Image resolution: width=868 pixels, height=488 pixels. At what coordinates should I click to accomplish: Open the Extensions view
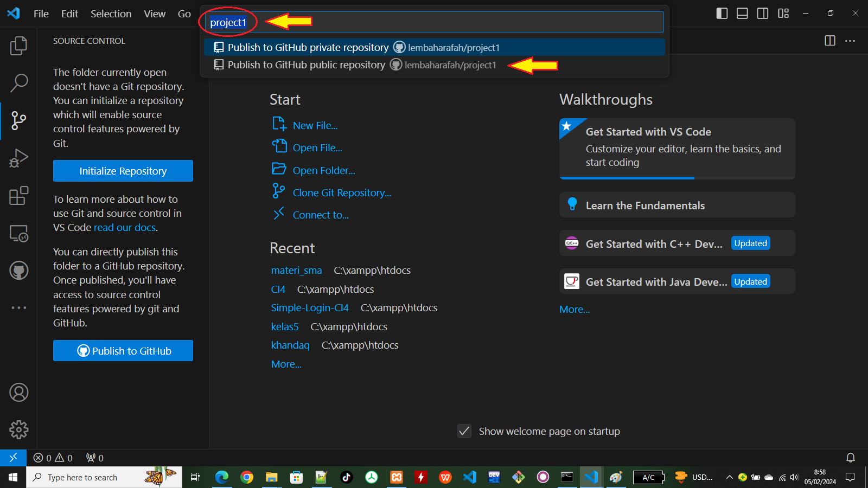tap(18, 196)
